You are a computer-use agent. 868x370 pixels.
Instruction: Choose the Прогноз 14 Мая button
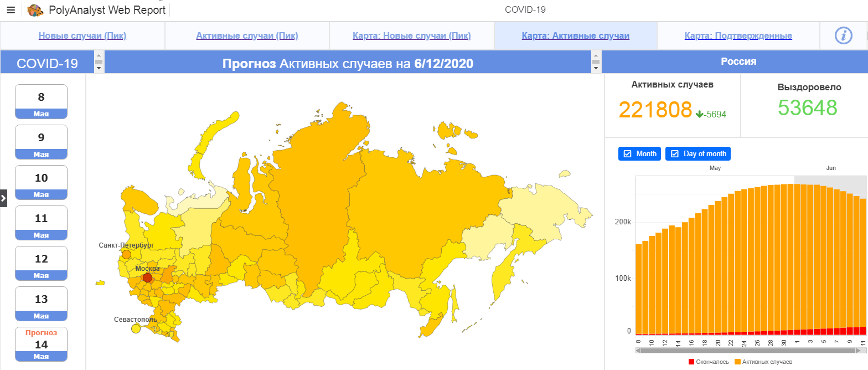click(x=41, y=344)
